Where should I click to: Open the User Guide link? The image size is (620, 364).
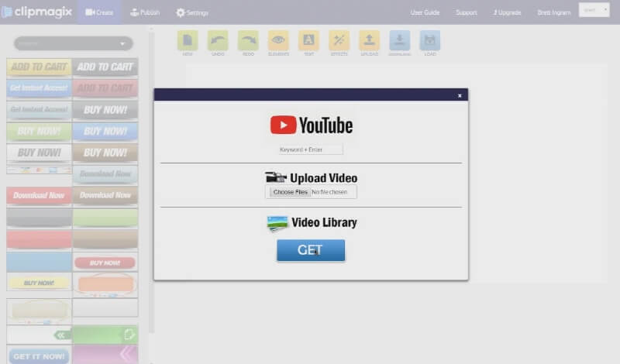425,12
